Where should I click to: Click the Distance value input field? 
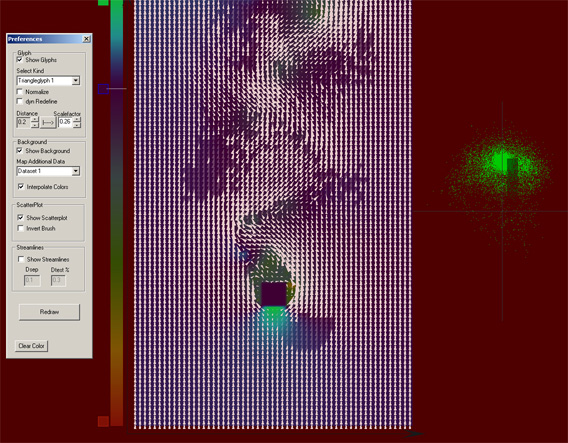(x=24, y=122)
